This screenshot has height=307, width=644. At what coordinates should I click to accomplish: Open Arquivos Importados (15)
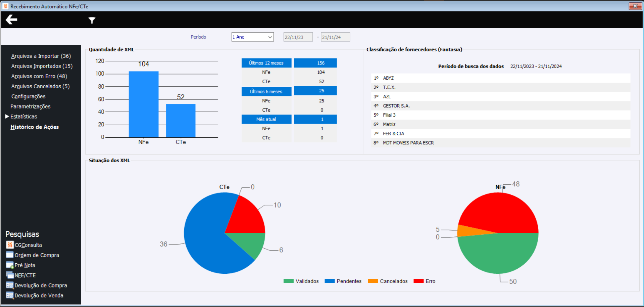tap(42, 66)
